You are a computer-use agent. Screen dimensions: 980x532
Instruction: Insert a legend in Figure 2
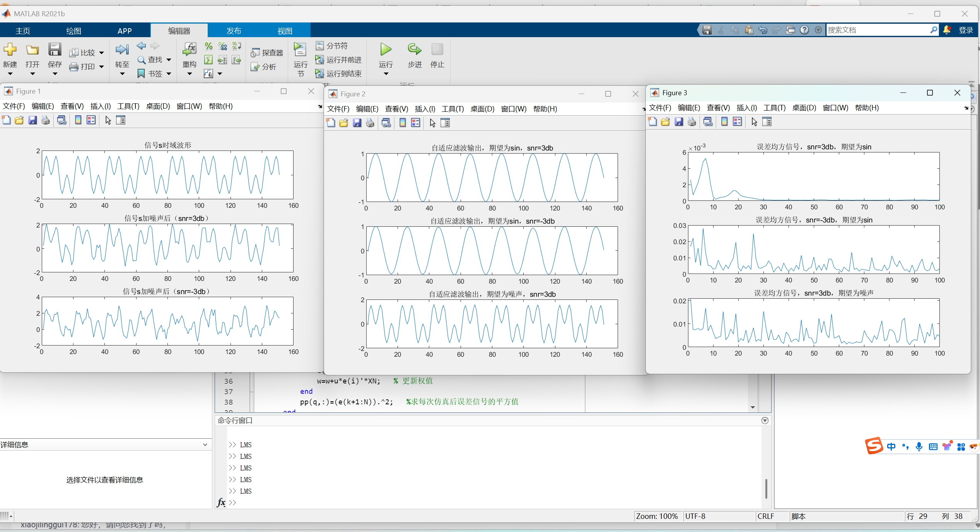tap(415, 123)
